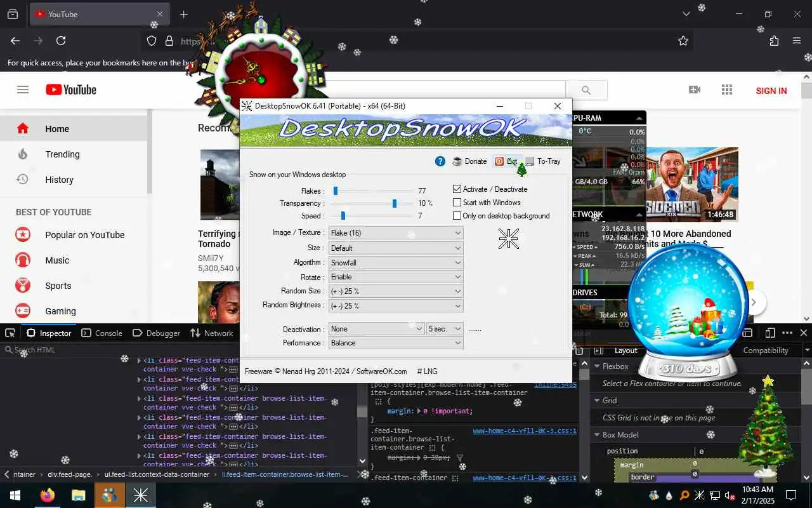
Task: Click the Exit button in DesktopSnowOK
Action: (506, 161)
